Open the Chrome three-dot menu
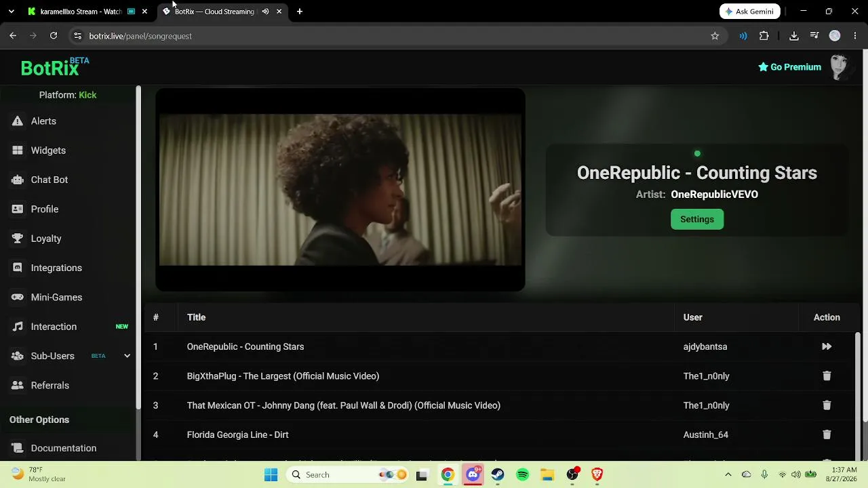 click(855, 36)
